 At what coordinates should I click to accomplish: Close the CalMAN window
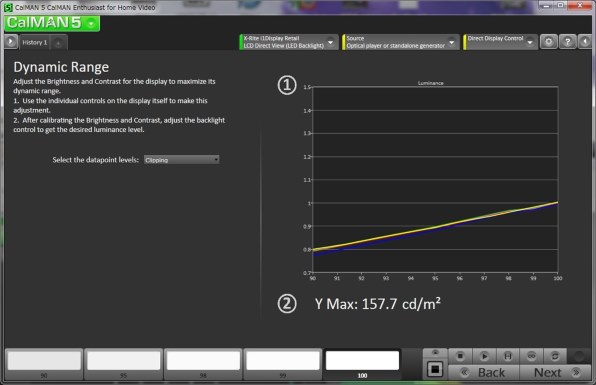point(580,6)
